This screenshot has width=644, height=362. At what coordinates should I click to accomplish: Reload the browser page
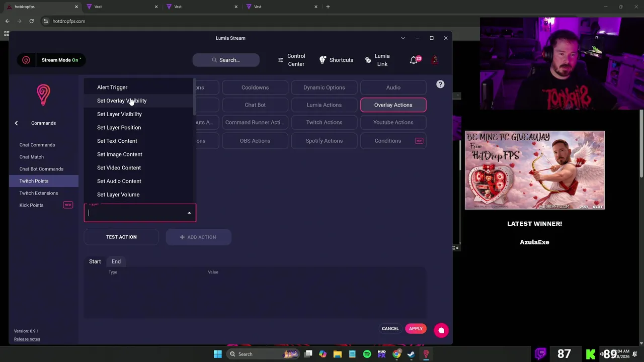click(x=31, y=21)
